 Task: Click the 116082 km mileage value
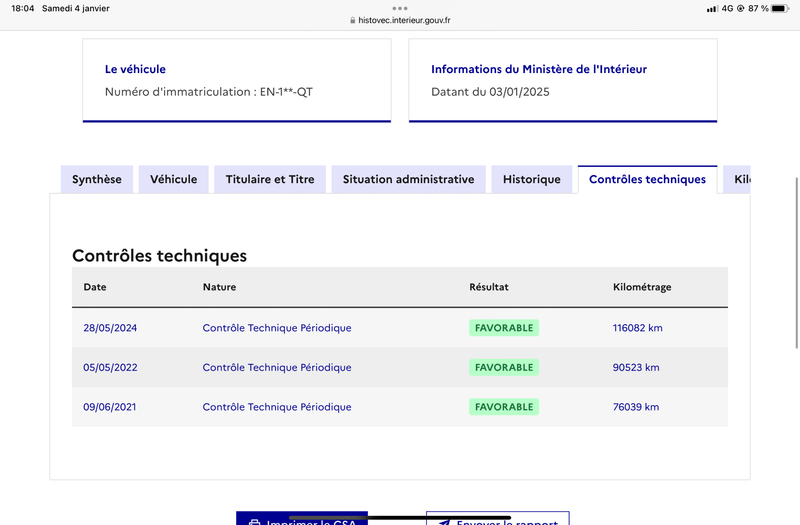pyautogui.click(x=638, y=328)
